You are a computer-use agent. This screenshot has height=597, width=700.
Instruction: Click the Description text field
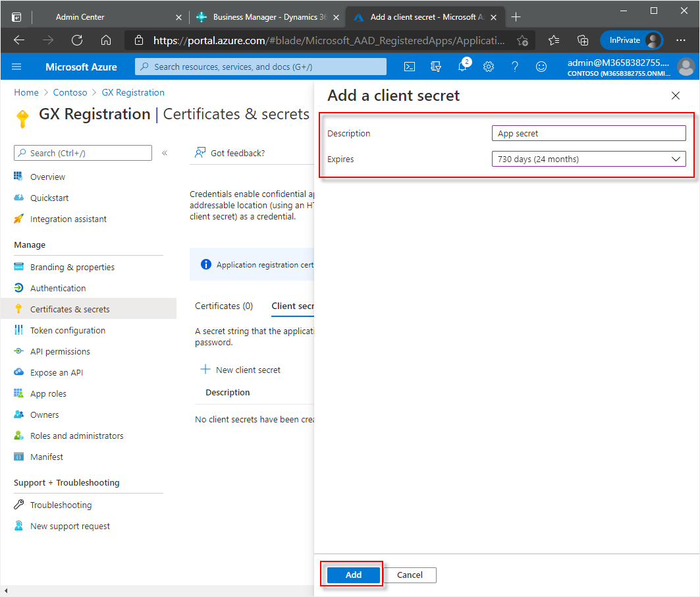(588, 133)
